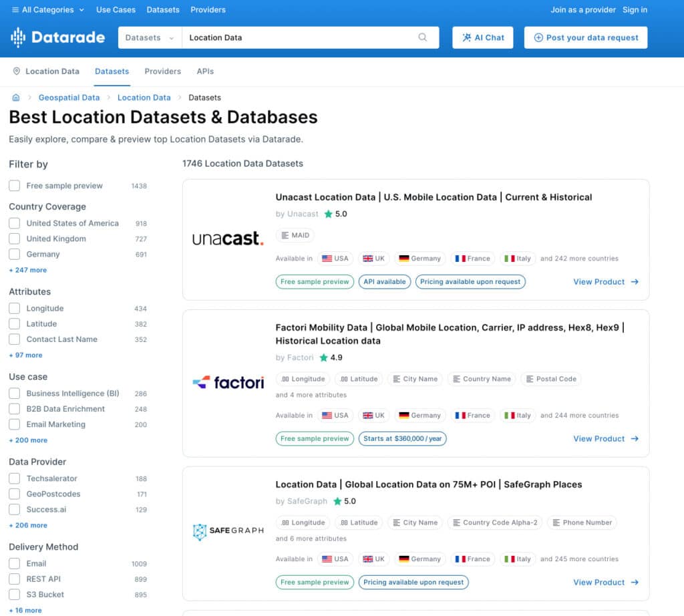Expand + 16 more delivery methods

click(25, 611)
